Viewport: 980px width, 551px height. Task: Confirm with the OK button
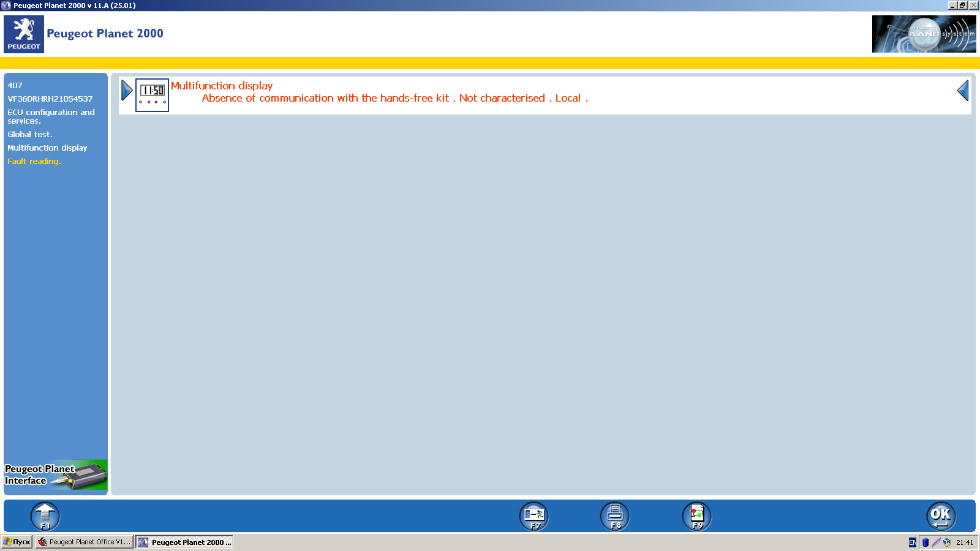tap(941, 516)
